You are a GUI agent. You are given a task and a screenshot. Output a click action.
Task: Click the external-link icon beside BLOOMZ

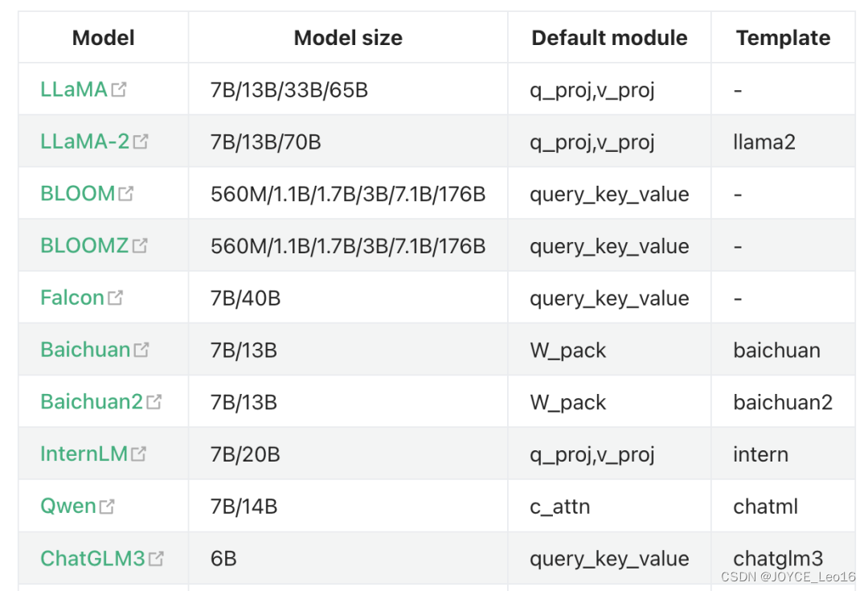[x=140, y=245]
